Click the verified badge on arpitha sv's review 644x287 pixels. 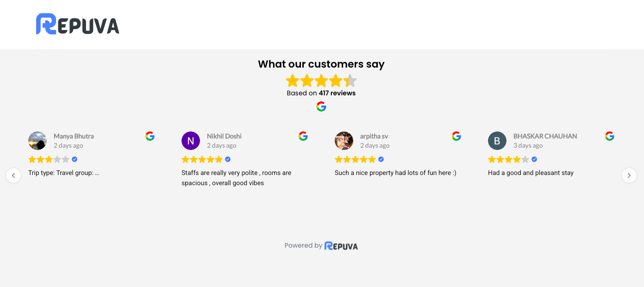coord(381,159)
